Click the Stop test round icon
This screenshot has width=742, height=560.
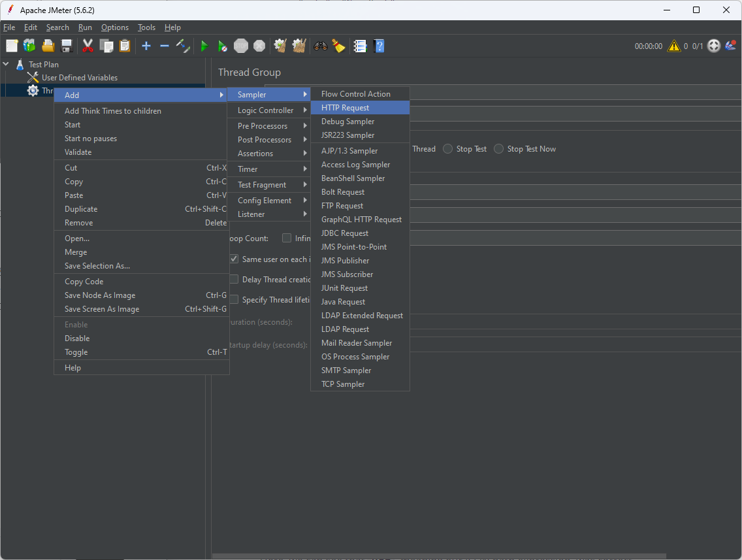[241, 46]
